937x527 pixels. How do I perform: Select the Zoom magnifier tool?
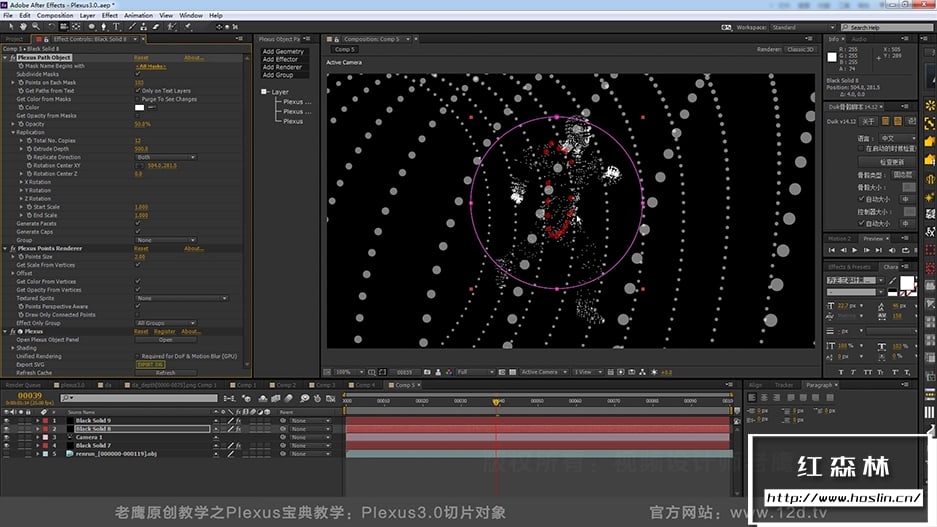point(36,27)
